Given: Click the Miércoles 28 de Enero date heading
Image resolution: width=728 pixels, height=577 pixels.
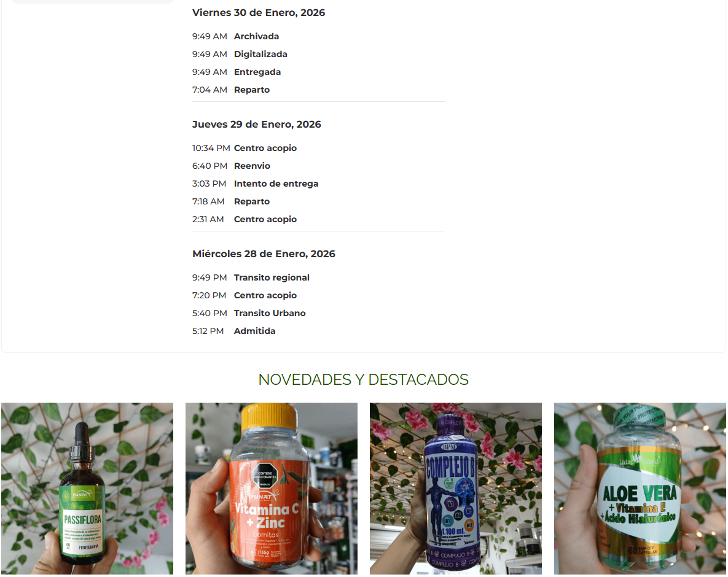Looking at the screenshot, I should pyautogui.click(x=264, y=254).
